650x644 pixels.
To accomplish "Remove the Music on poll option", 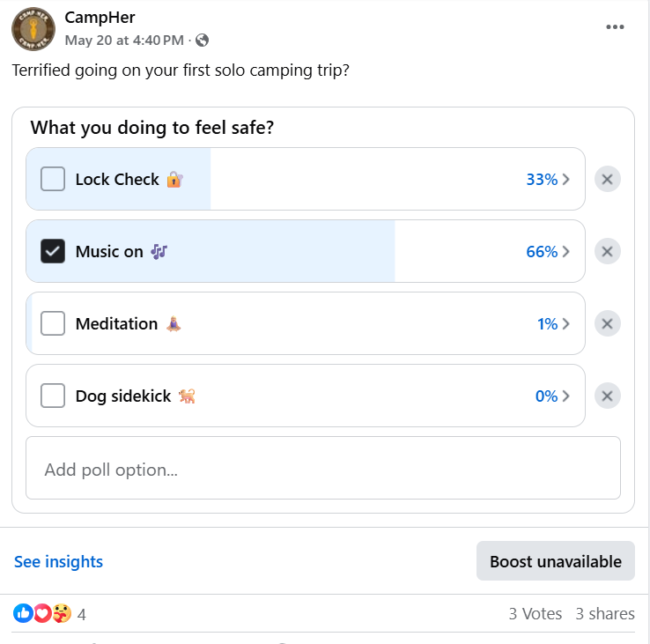I will click(607, 252).
